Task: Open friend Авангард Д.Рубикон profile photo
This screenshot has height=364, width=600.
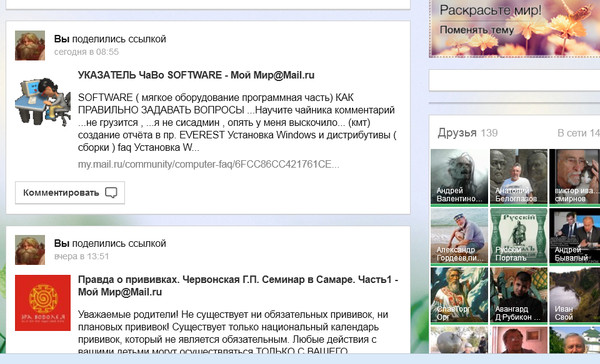Action: pyautogui.click(x=518, y=295)
